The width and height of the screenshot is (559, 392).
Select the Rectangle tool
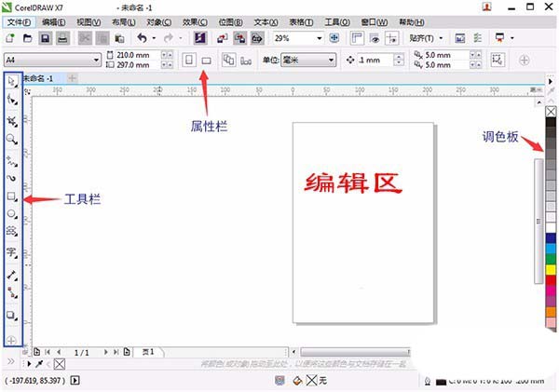[x=12, y=196]
